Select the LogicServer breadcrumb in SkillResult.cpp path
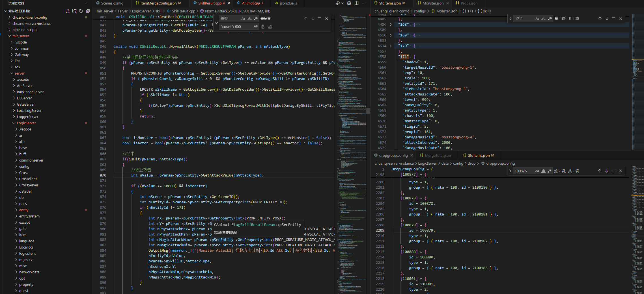 point(141,11)
